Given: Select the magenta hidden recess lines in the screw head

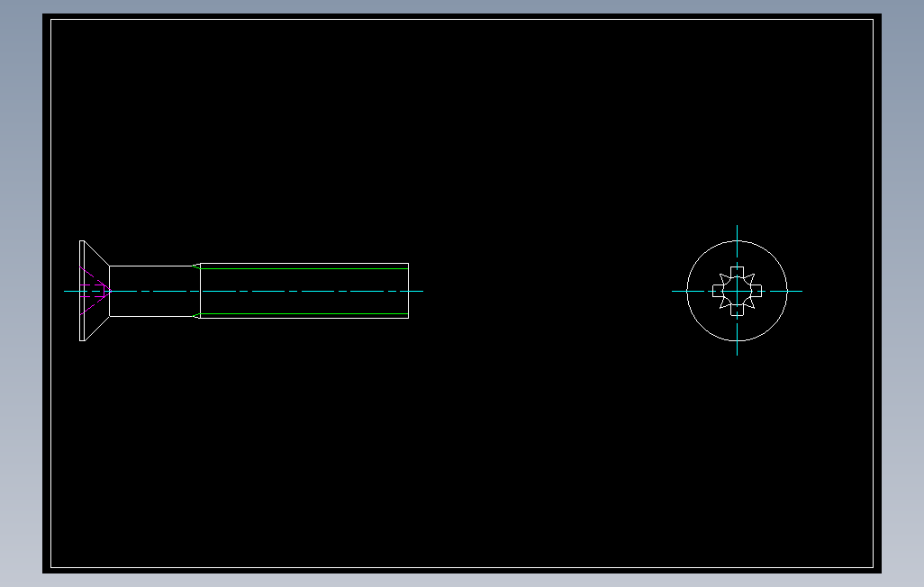Looking at the screenshot, I should tap(95, 291).
